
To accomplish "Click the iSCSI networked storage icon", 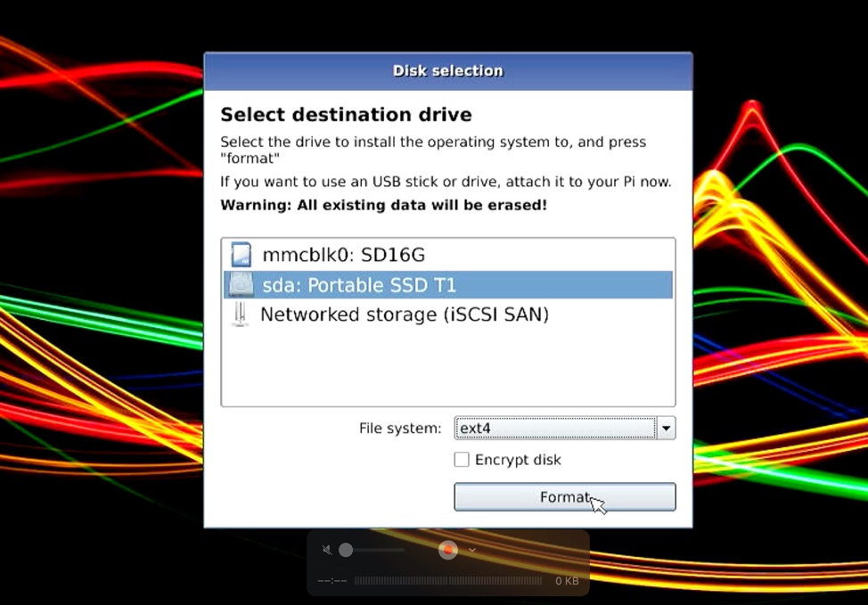I will point(240,315).
